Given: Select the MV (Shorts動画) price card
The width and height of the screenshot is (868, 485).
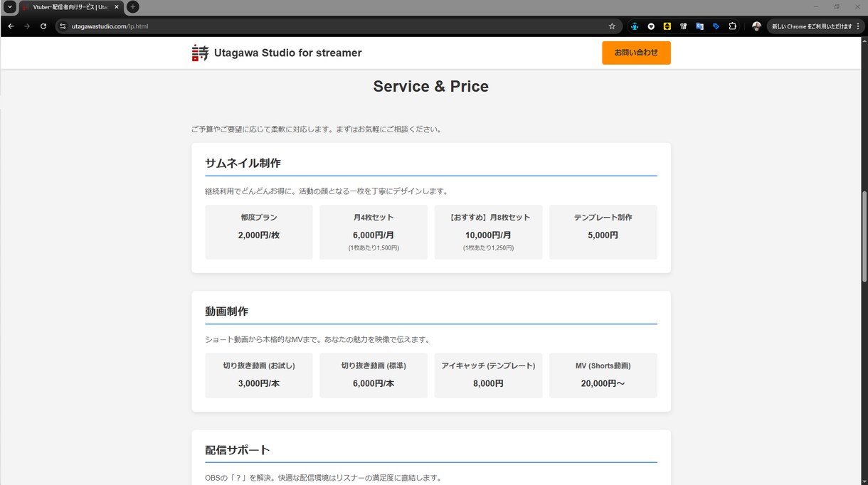Looking at the screenshot, I should click(x=603, y=375).
